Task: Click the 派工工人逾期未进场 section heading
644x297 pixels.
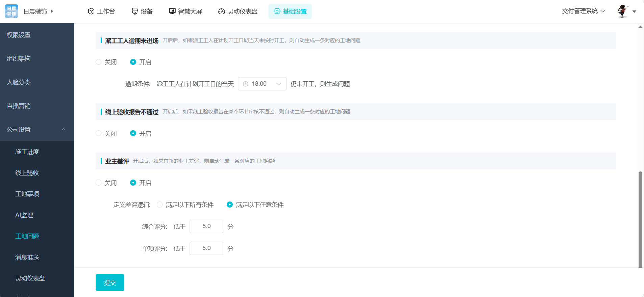Action: (132, 40)
